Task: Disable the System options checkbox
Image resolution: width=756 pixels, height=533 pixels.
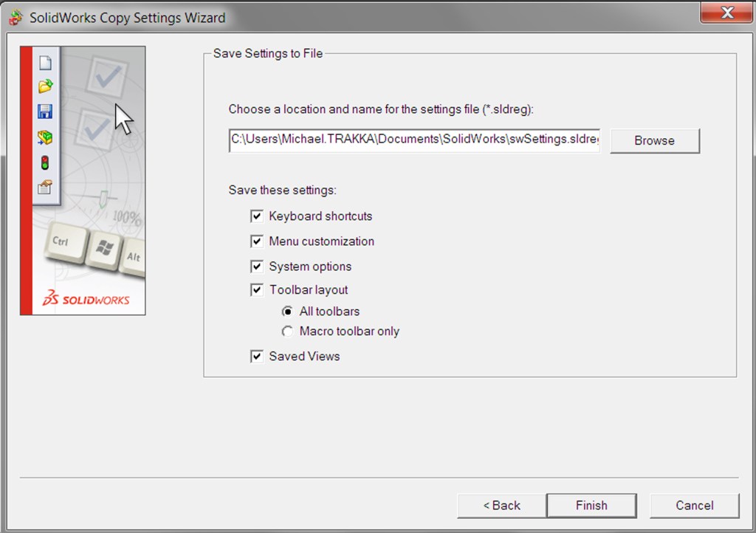Action: coord(257,266)
